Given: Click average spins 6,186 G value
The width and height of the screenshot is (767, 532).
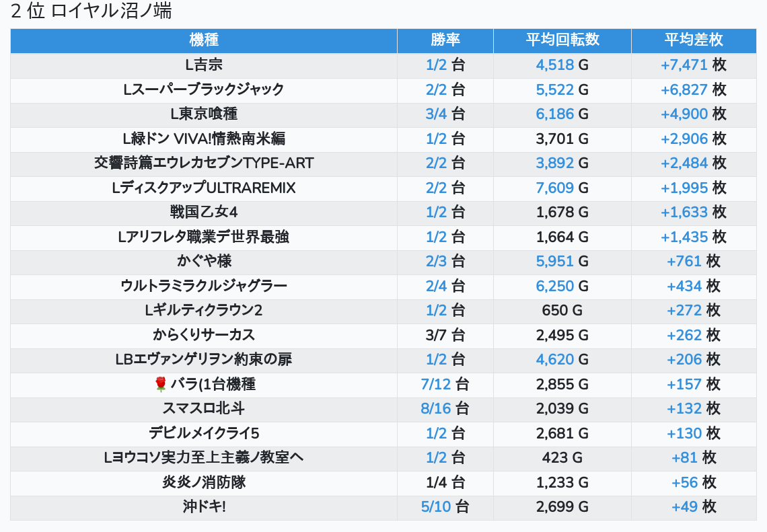Looking at the screenshot, I should 562,114.
